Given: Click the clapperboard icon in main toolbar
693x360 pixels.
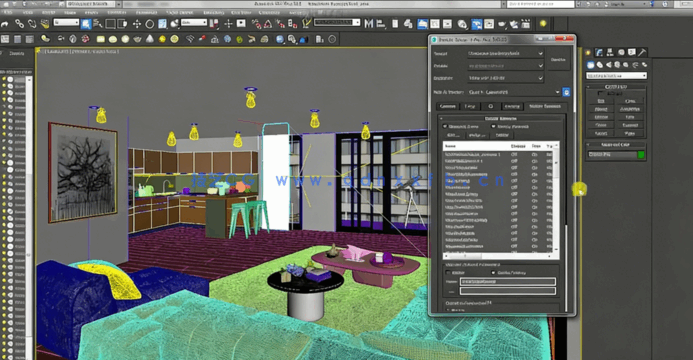Looking at the screenshot, I should coord(526,24).
